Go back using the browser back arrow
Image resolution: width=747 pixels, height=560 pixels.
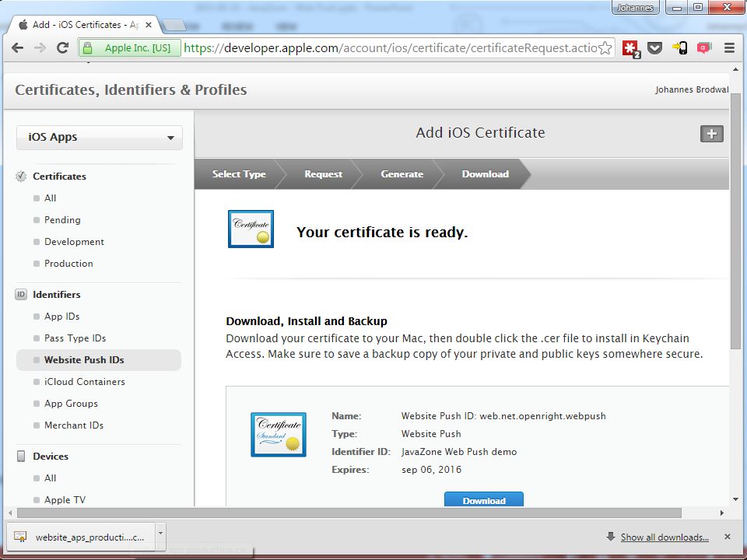point(18,47)
